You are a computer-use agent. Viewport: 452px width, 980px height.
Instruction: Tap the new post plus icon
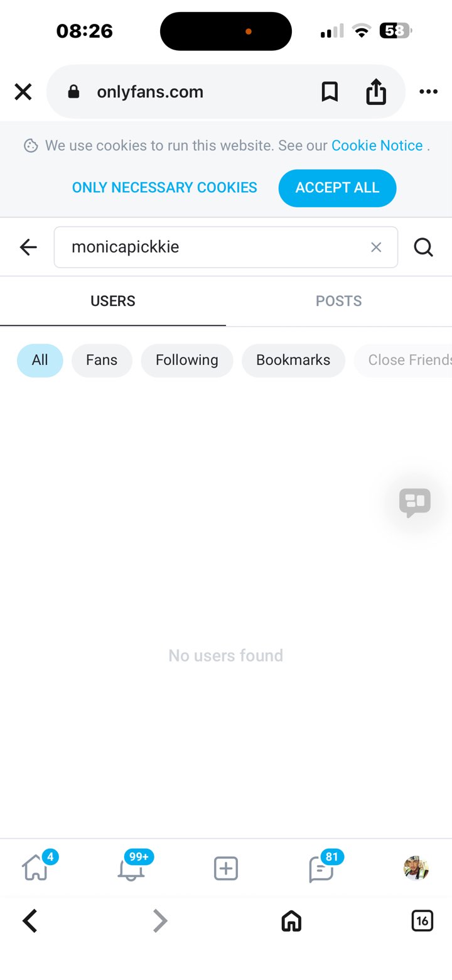(x=226, y=869)
